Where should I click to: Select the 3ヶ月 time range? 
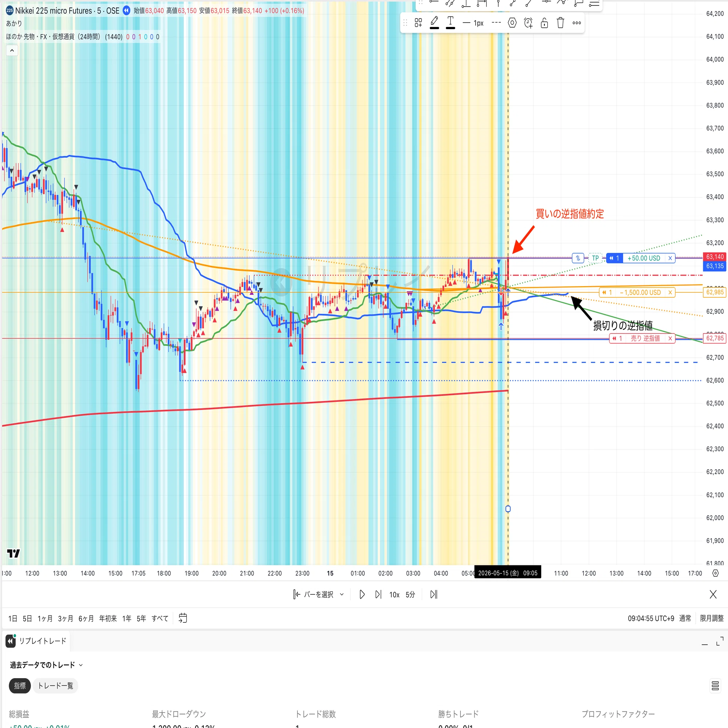(65, 618)
